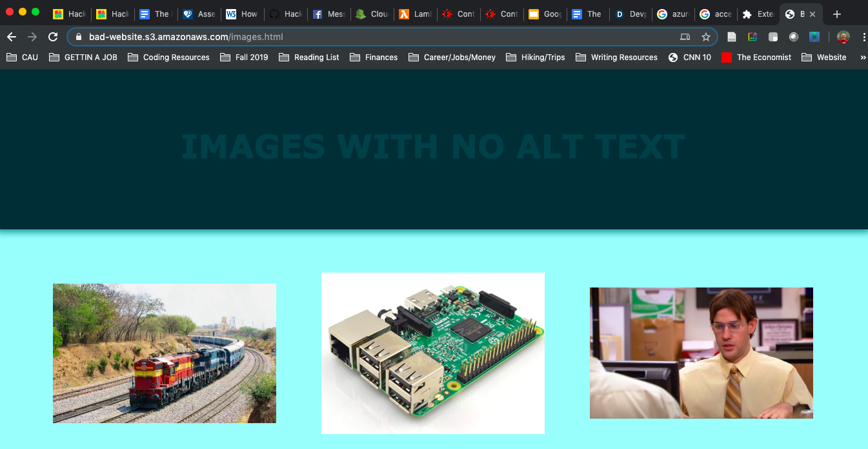This screenshot has height=449, width=868.
Task: Open the Coding Resources bookmark folder
Action: (x=168, y=57)
